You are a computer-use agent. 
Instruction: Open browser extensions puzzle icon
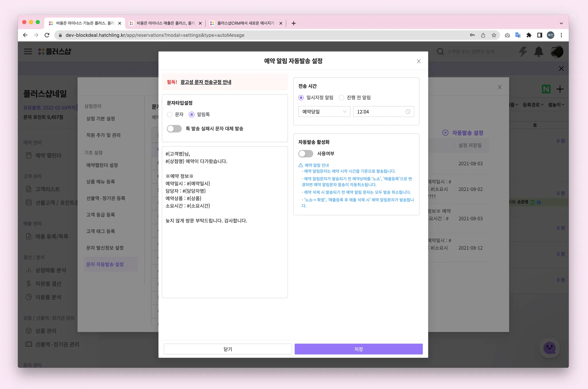[x=529, y=35]
